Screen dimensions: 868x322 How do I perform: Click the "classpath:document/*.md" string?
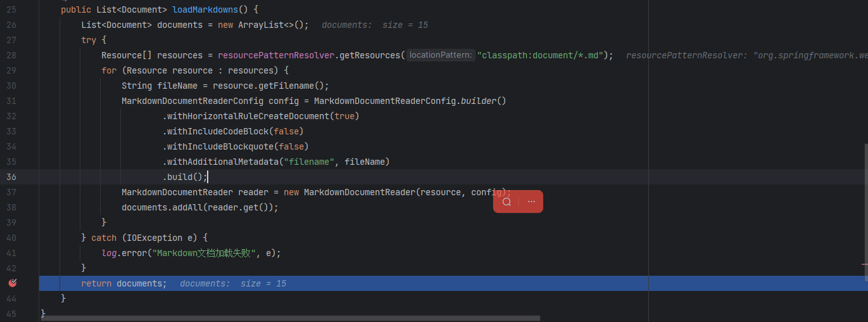543,55
